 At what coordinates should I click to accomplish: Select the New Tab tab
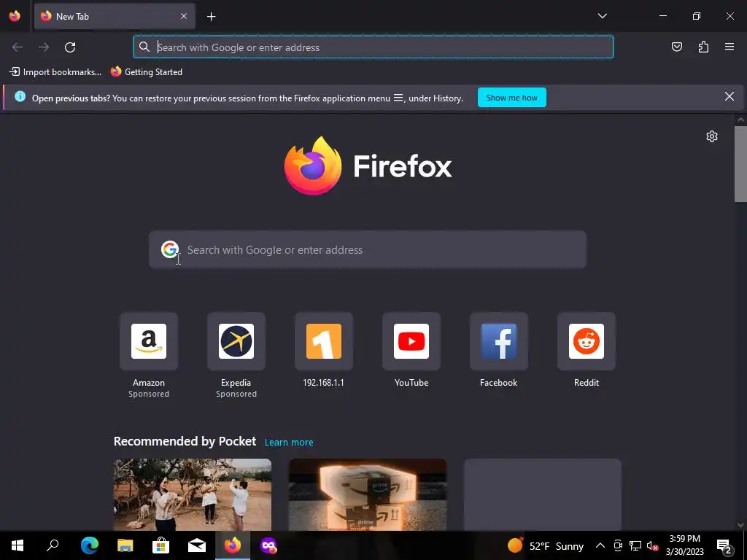point(115,16)
